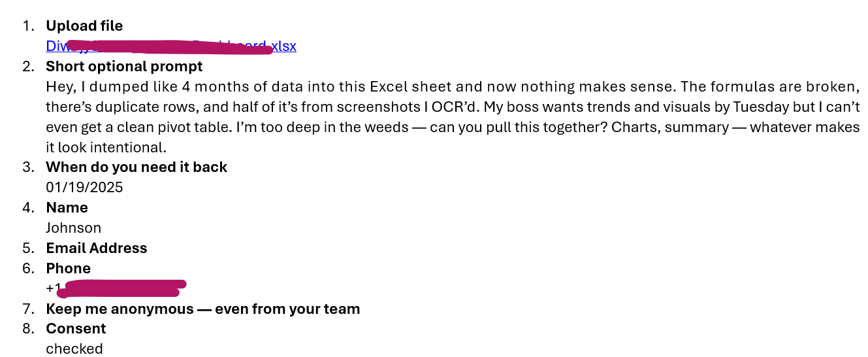Open the uploaded .xlsx file link
This screenshot has height=357, width=868.
tap(171, 46)
